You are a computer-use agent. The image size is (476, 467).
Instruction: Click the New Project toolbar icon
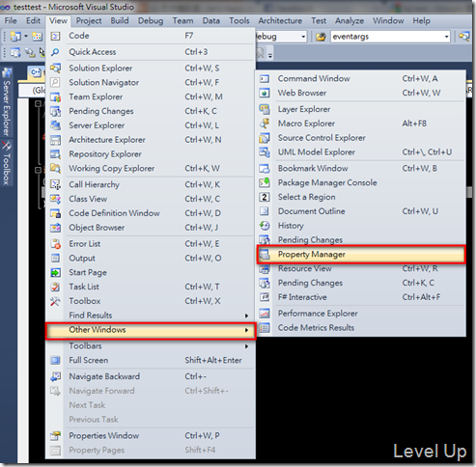click(15, 37)
